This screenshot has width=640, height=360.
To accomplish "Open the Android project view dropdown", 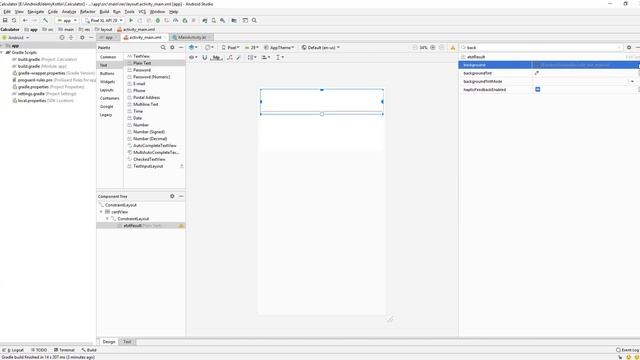I will (x=16, y=37).
